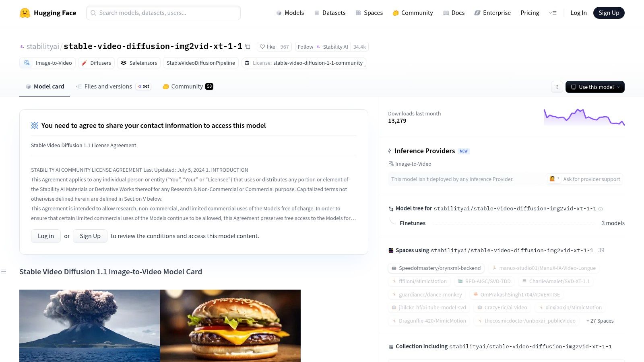Open the 3 models finetunes link
644x362 pixels.
(613, 223)
